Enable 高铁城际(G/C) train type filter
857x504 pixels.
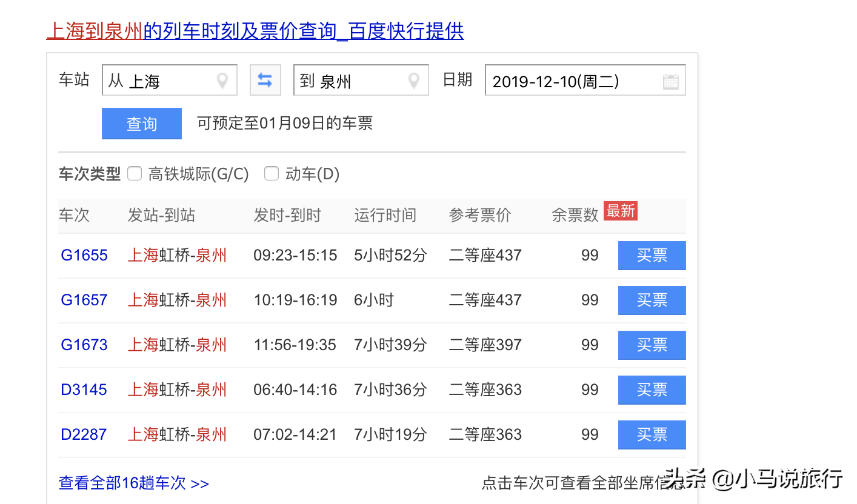pyautogui.click(x=135, y=174)
